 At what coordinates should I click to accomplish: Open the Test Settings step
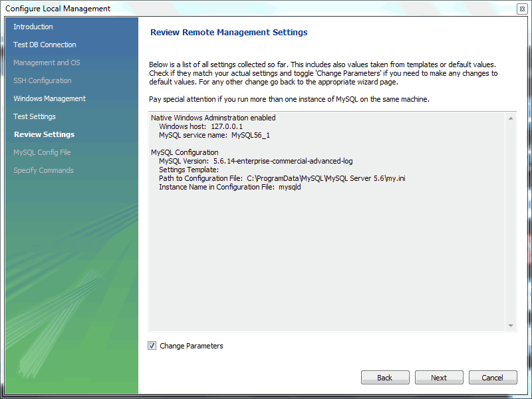[35, 116]
